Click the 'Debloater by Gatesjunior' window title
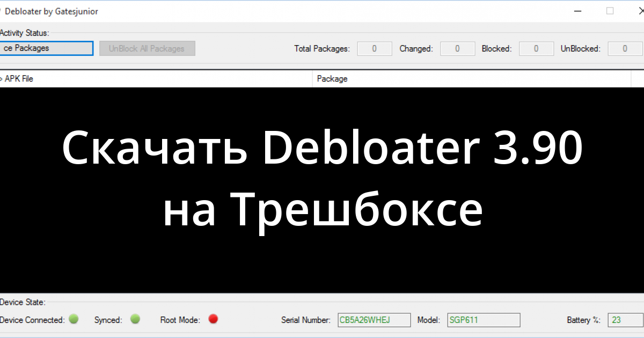This screenshot has height=338, width=644. [52, 11]
